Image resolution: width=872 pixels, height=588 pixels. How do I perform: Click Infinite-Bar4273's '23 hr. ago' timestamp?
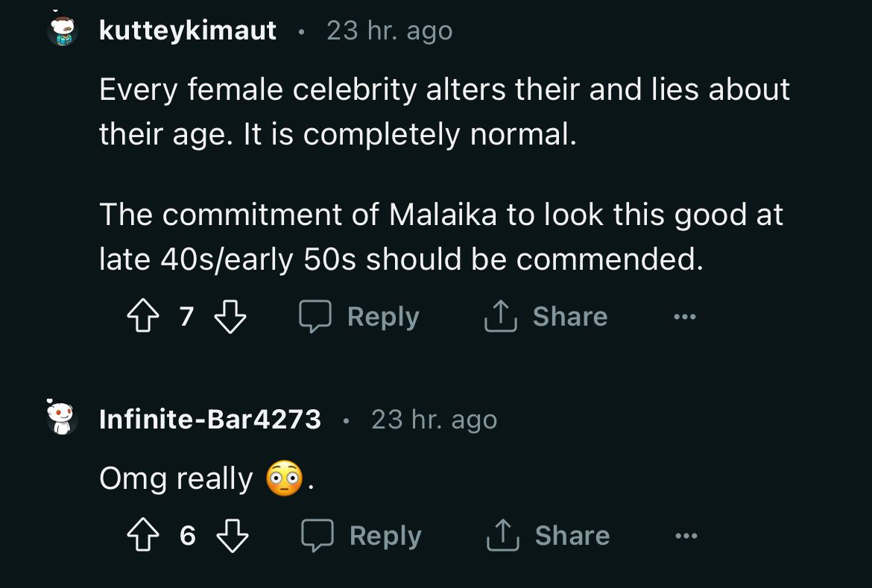434,420
